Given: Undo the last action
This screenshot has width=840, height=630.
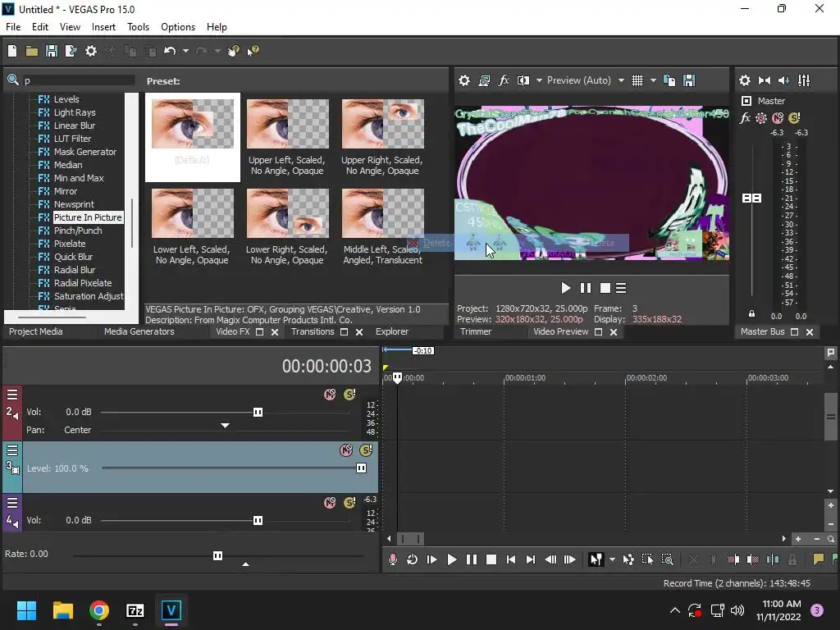Looking at the screenshot, I should coord(170,51).
